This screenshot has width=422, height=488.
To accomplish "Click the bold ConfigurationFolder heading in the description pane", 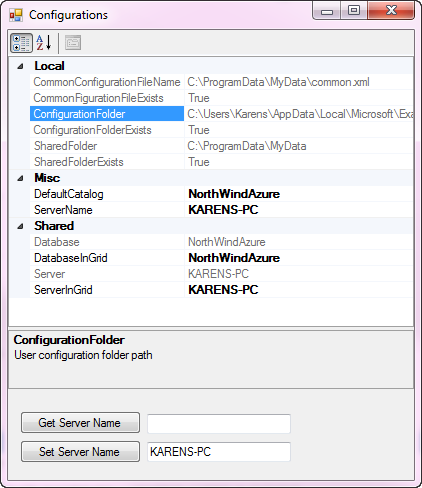I will click(x=69, y=340).
